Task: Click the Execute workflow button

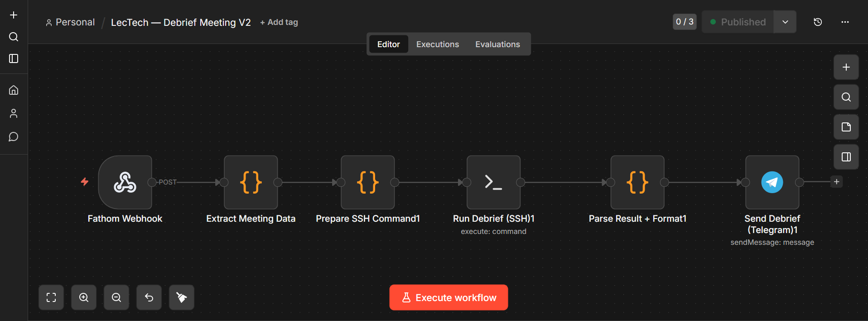Action: pyautogui.click(x=448, y=297)
